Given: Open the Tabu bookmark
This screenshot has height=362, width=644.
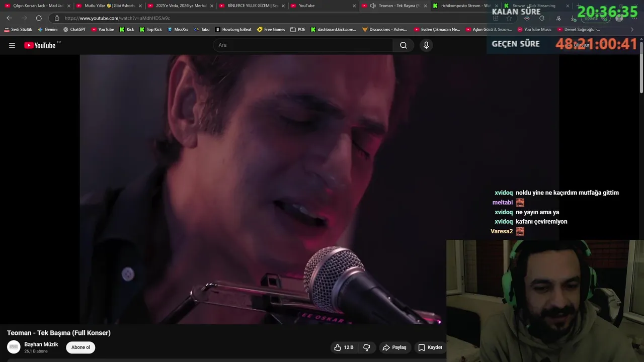Looking at the screenshot, I should pos(202,29).
